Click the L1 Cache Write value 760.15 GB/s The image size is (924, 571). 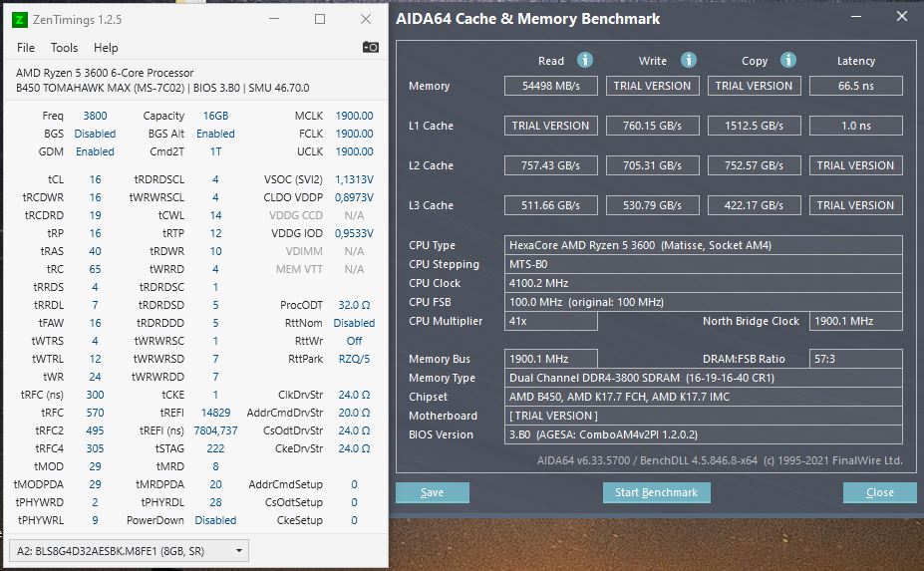pyautogui.click(x=652, y=126)
